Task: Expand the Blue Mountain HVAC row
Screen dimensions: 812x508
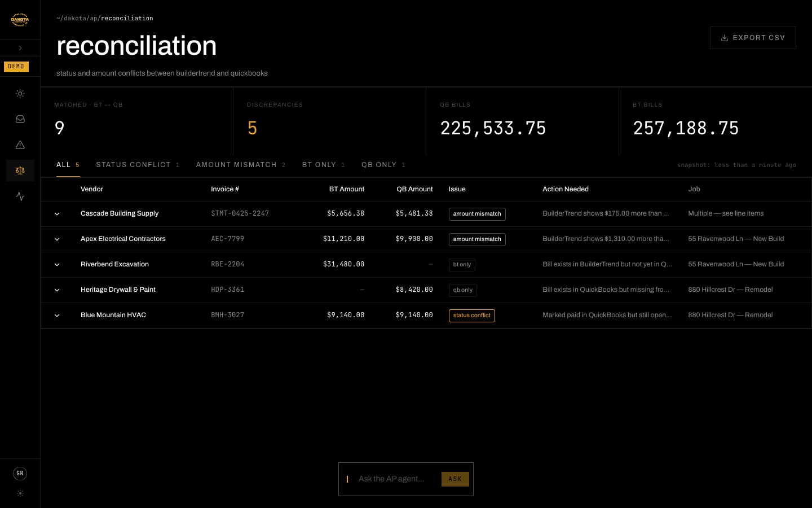Action: click(x=57, y=316)
